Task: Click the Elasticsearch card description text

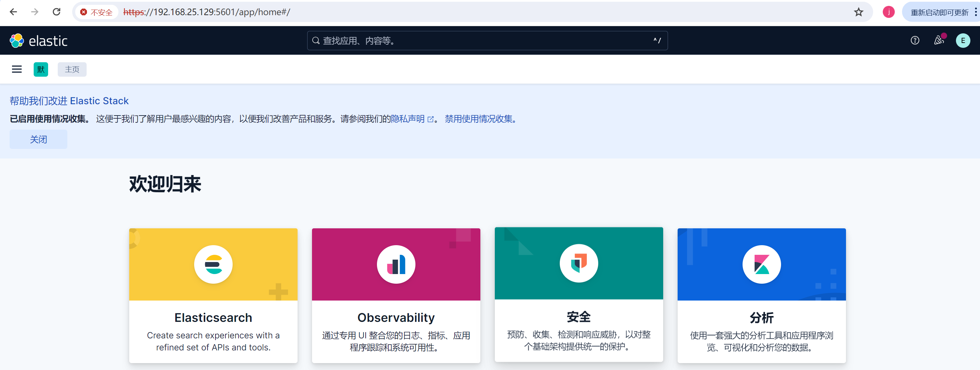Action: [x=213, y=341]
